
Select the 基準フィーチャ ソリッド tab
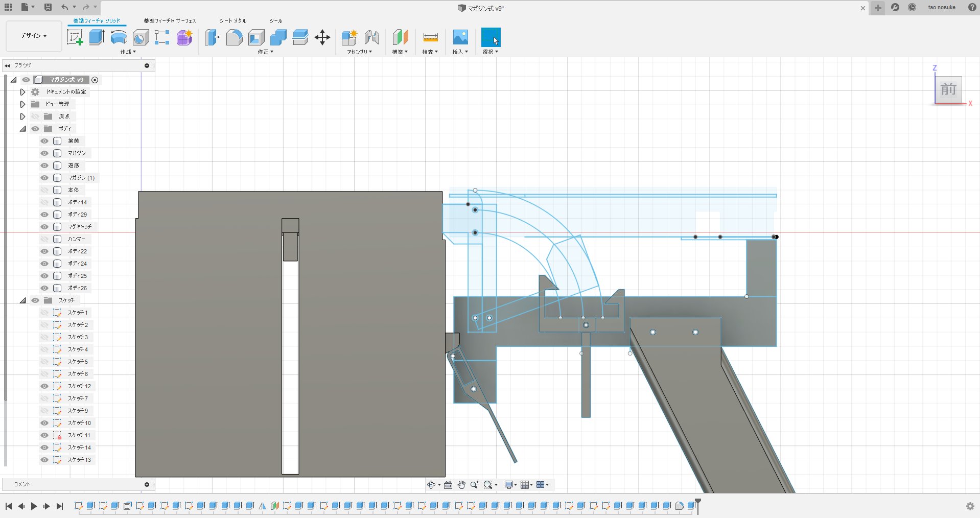97,21
